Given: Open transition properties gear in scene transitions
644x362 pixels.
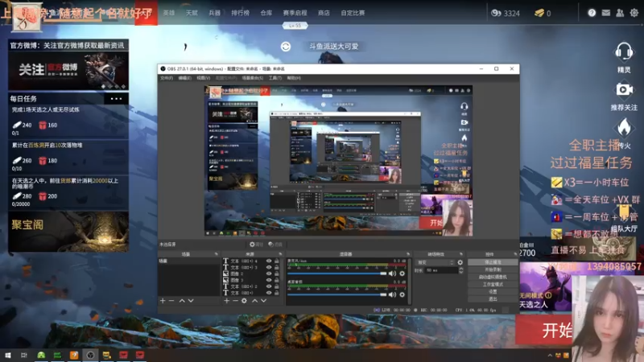Looking at the screenshot, I should point(460,262).
